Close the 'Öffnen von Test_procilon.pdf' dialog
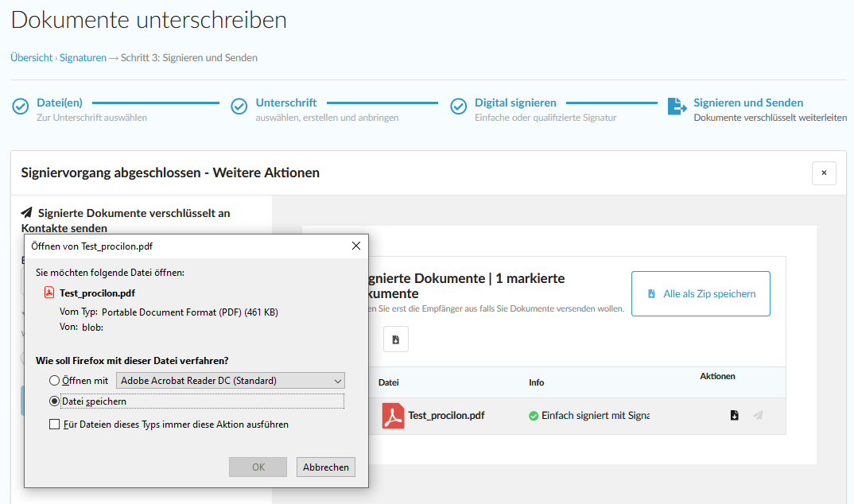This screenshot has width=854, height=504. (x=355, y=246)
